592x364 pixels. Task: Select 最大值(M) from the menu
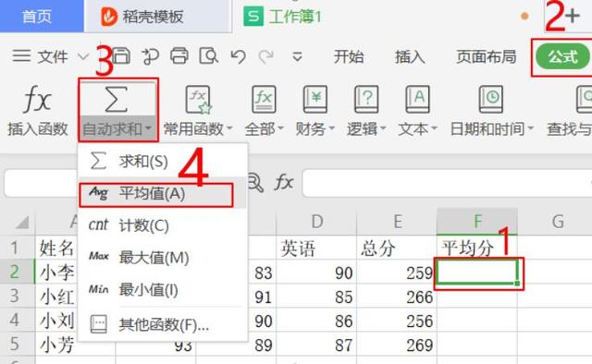click(x=163, y=258)
